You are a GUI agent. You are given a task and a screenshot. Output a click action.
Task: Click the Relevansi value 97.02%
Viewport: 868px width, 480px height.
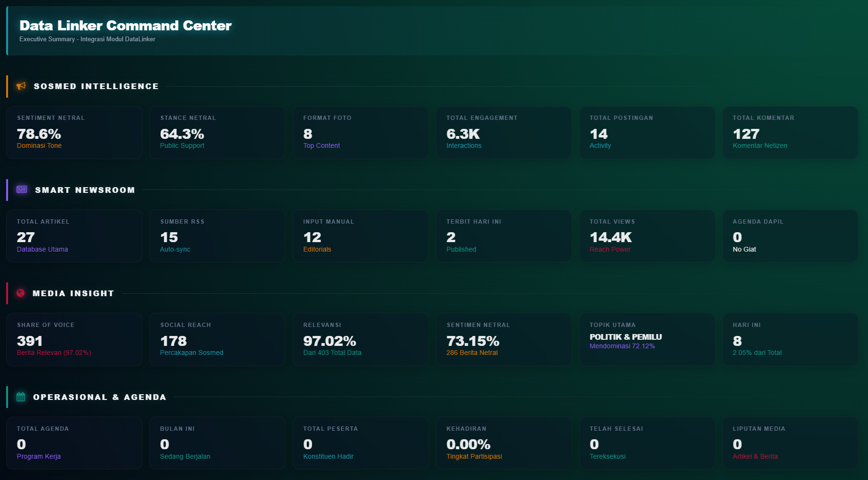coord(330,341)
